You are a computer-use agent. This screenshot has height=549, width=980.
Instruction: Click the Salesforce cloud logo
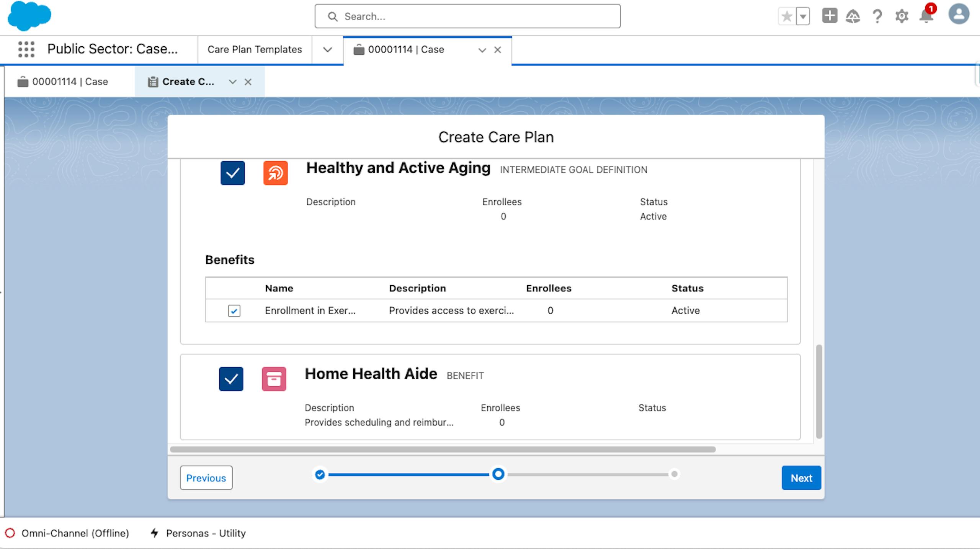tap(29, 16)
